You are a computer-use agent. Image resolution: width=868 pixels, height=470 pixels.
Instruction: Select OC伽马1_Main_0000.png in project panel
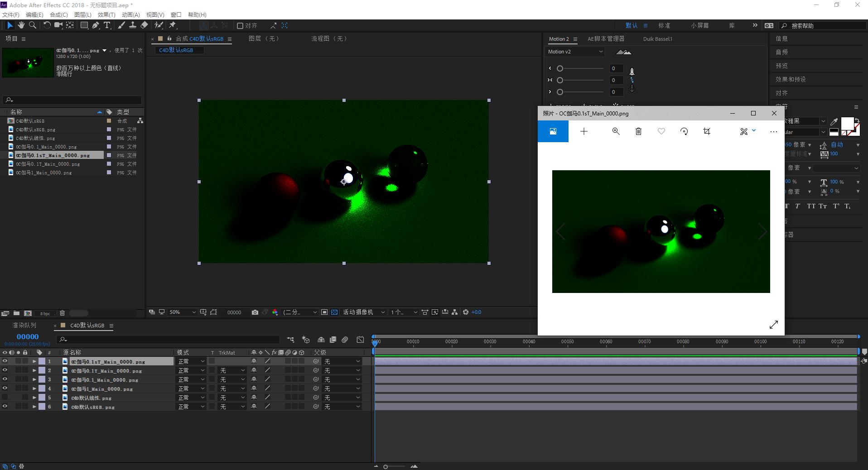(x=43, y=173)
